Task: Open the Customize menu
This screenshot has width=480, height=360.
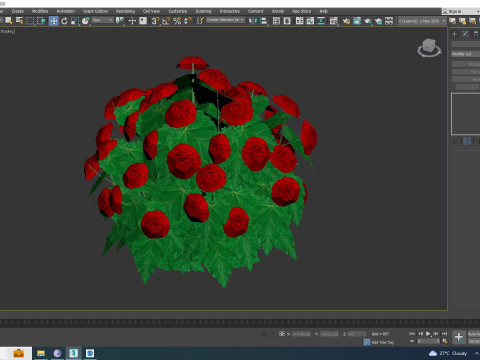Action: [178, 11]
